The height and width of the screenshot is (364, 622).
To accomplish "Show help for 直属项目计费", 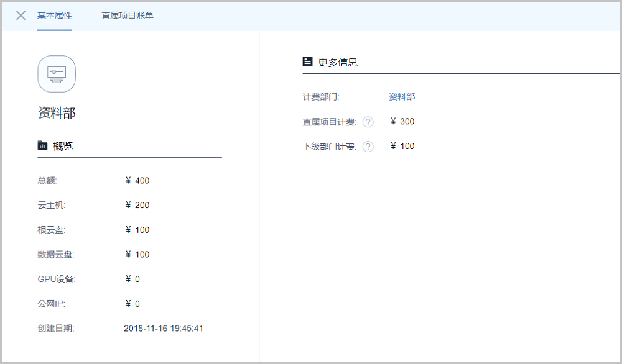I will tap(368, 122).
